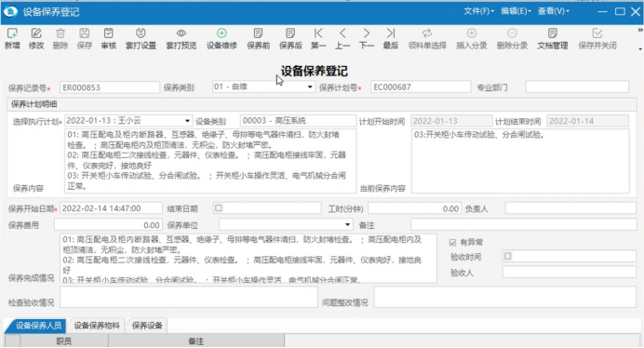Click the 保养记录号 field ER000853
644x348 pixels.
point(110,87)
